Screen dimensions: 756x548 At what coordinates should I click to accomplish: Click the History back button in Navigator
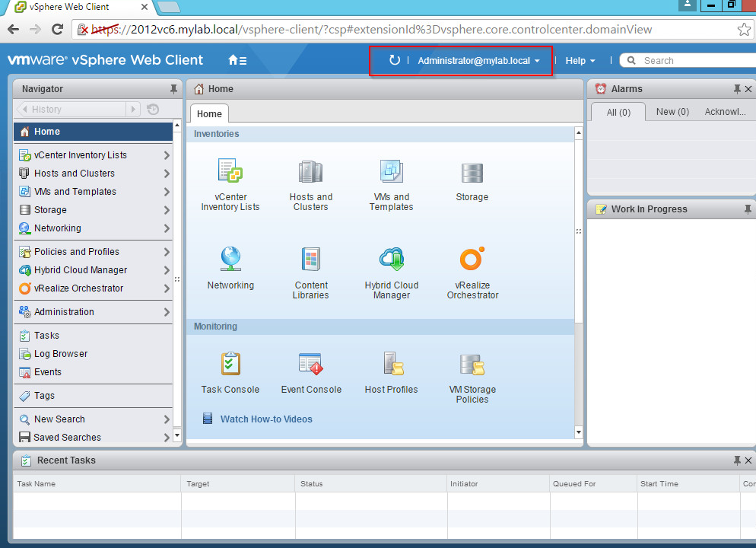[x=71, y=110]
